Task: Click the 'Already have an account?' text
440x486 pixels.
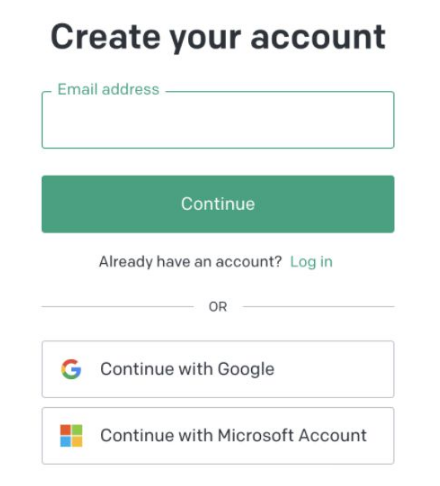Action: (191, 262)
